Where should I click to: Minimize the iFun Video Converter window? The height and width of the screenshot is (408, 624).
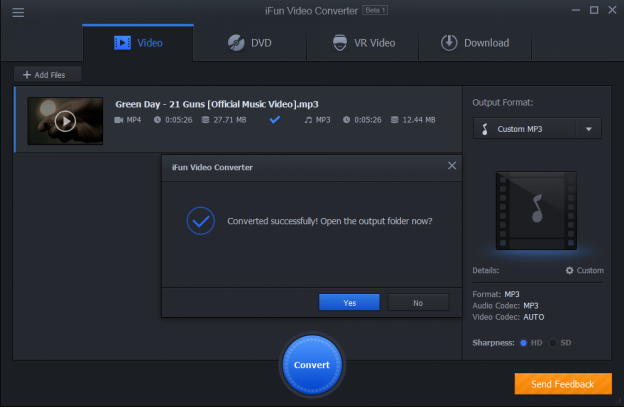[575, 10]
